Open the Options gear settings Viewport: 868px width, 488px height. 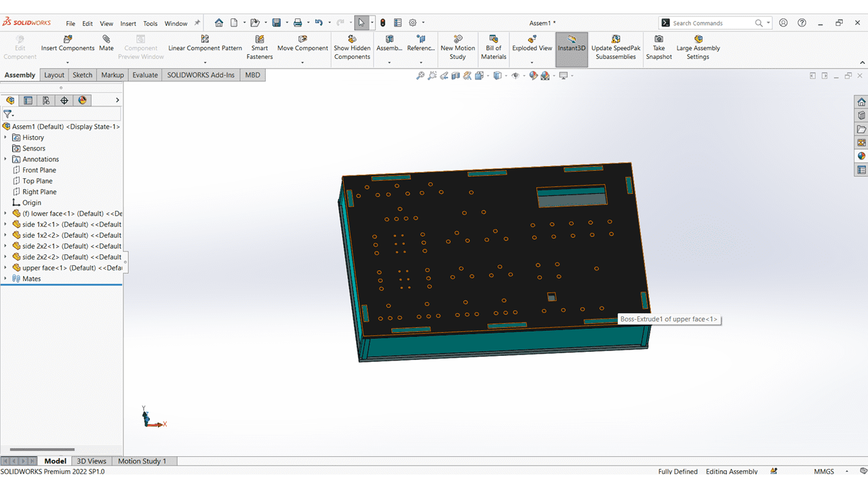[x=412, y=22]
